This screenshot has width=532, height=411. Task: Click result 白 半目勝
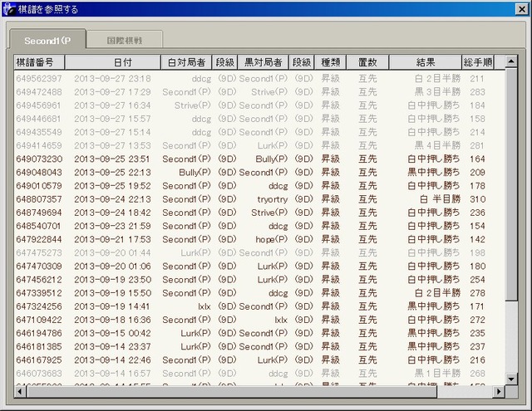[x=440, y=199]
